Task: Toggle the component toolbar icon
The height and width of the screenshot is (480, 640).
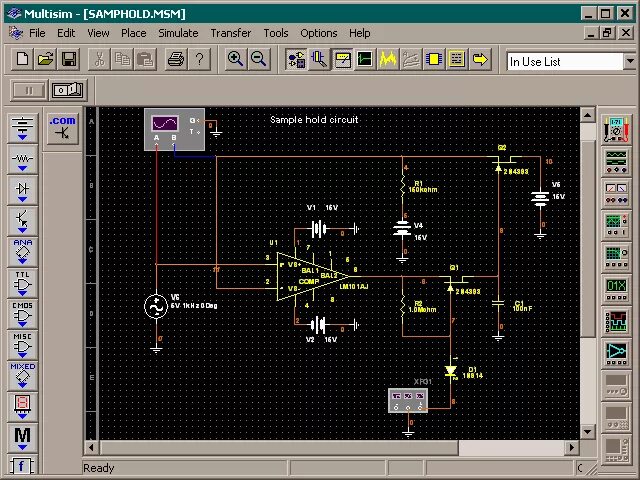Action: point(296,60)
